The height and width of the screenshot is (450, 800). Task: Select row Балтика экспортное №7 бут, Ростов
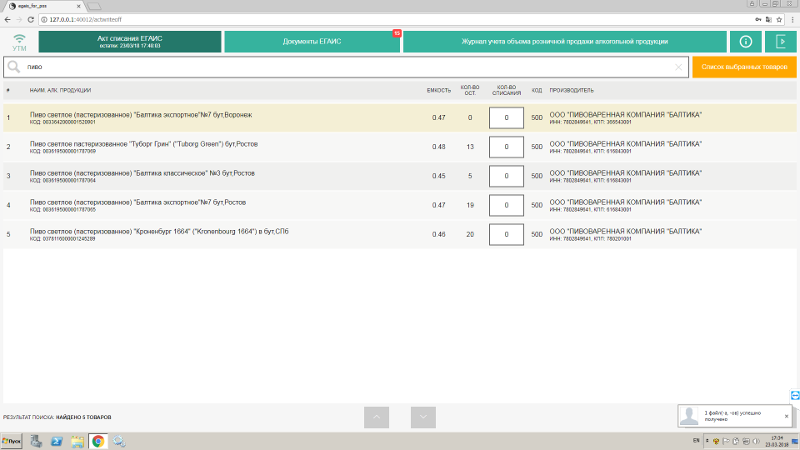[399, 205]
